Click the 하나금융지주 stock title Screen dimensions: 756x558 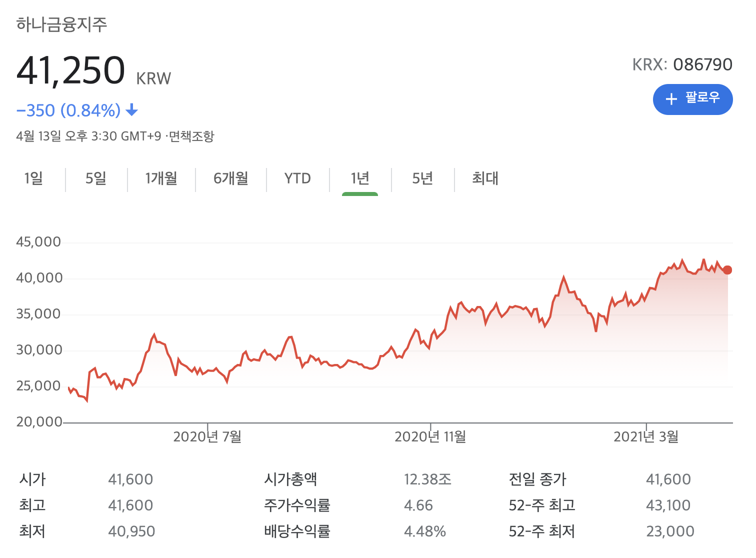point(61,24)
